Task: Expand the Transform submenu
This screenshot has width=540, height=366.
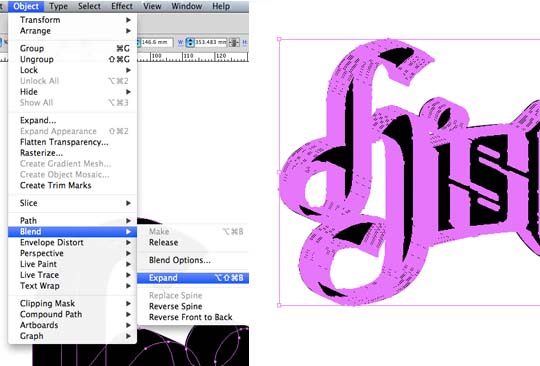Action: coord(72,20)
